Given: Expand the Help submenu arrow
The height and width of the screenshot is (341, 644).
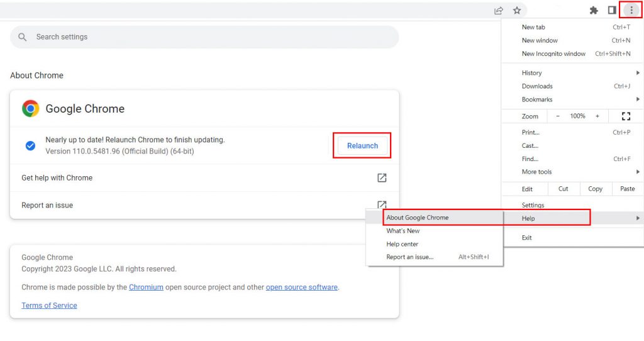Looking at the screenshot, I should tap(638, 218).
